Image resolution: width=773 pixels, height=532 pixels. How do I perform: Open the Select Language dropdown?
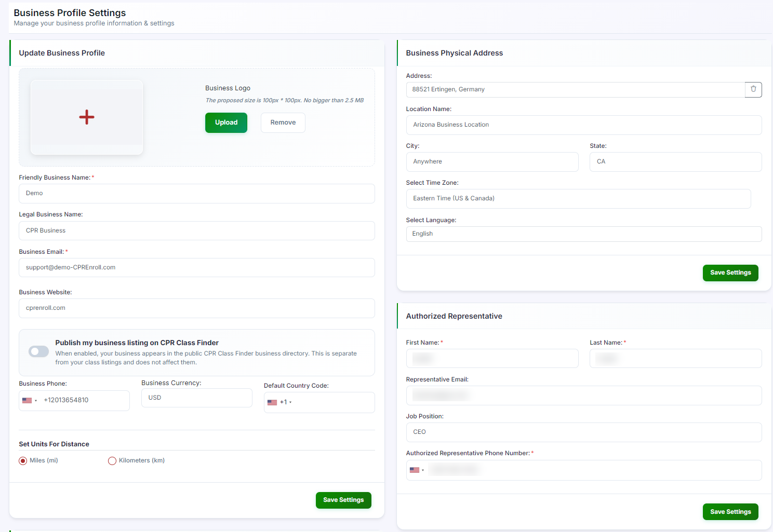[584, 234]
